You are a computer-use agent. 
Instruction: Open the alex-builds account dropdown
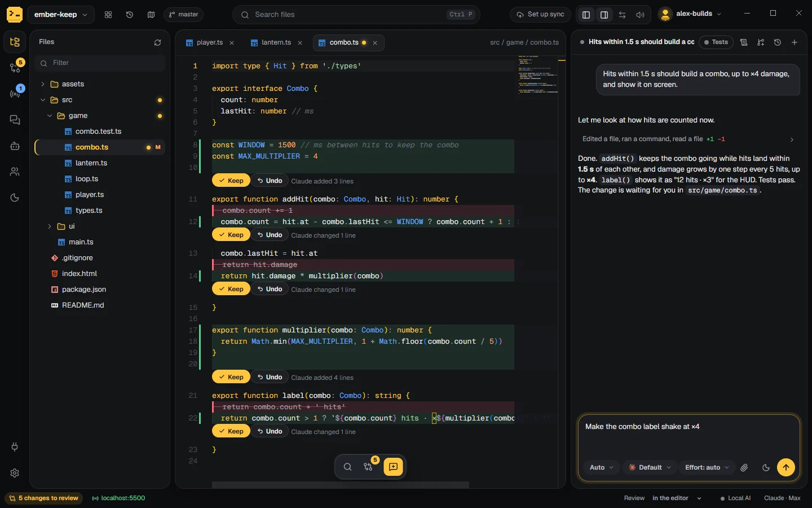(690, 14)
